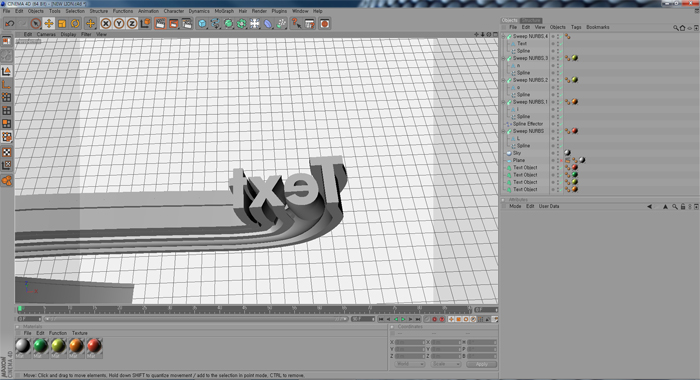Viewport: 700px width, 380px height.
Task: Open the NURBS generator icon
Action: tap(229, 24)
